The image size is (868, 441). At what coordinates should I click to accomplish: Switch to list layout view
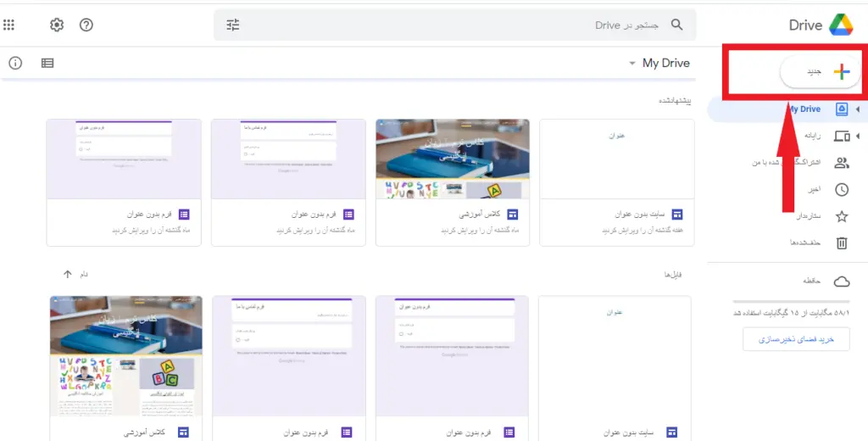point(47,63)
